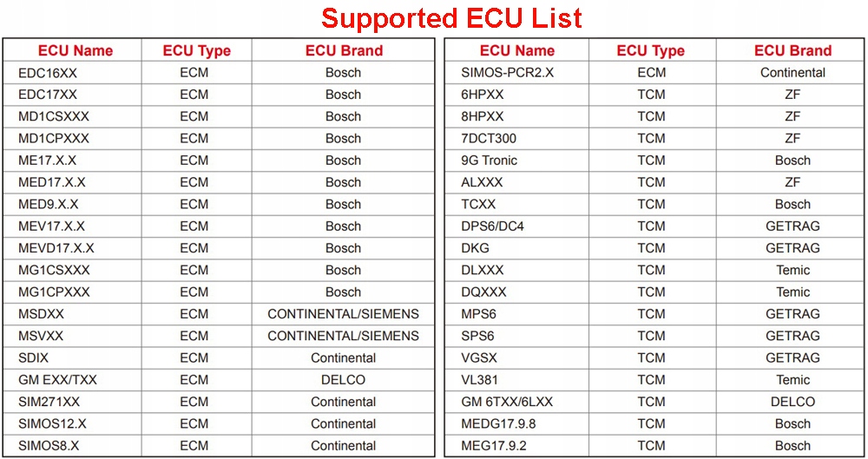This screenshot has width=868, height=459.
Task: Click the MG1CPXXX entry
Action: pos(54,292)
